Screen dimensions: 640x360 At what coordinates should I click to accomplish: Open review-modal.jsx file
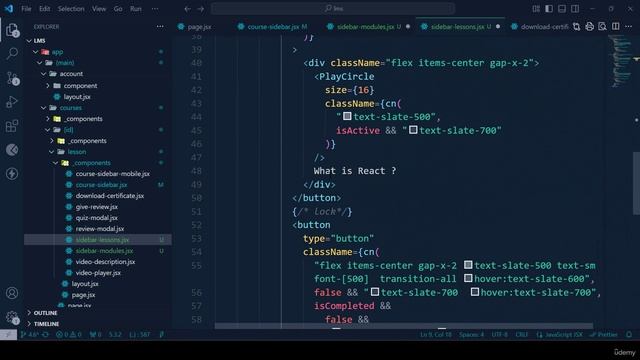coord(100,229)
